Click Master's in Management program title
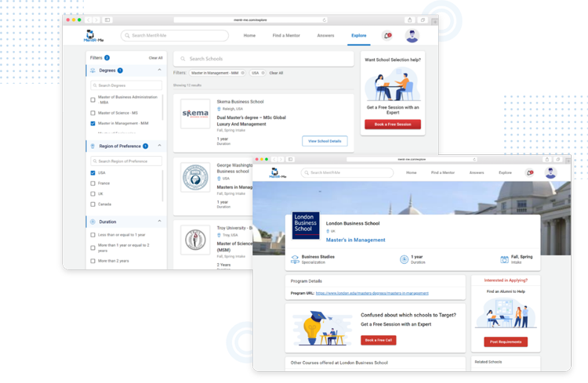This screenshot has width=588, height=383. pos(355,240)
